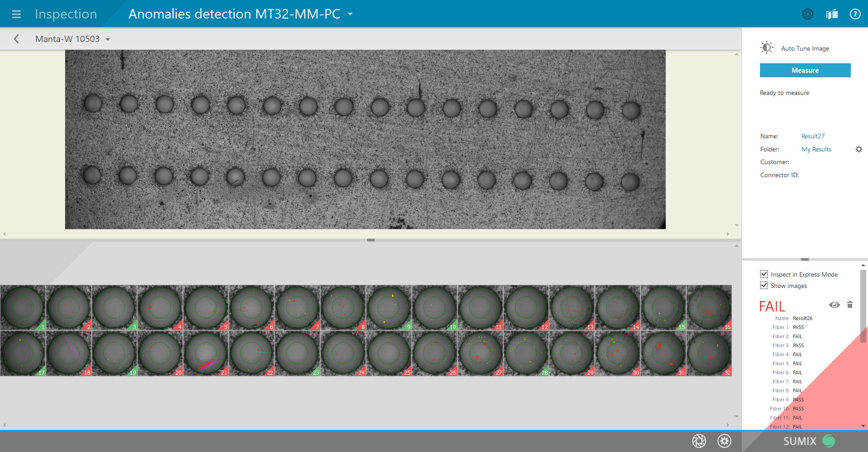Open the Inspection section tab
The image size is (868, 452).
click(x=66, y=14)
